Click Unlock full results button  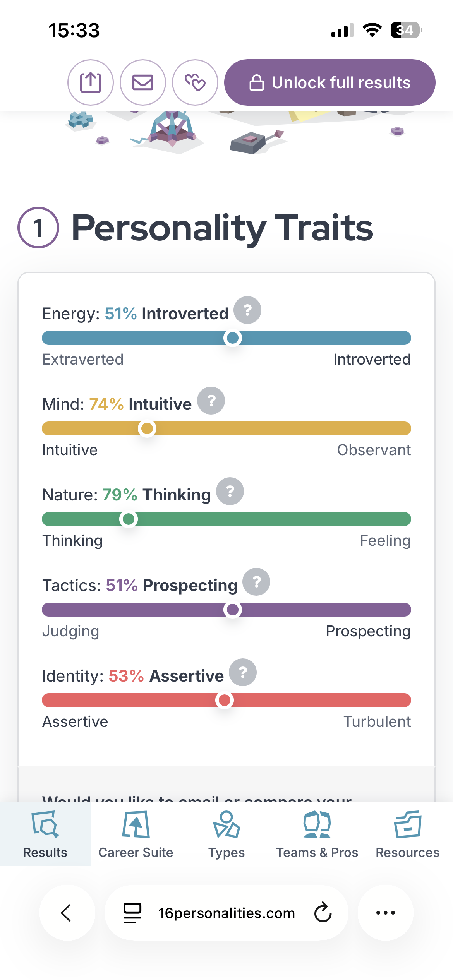point(330,82)
